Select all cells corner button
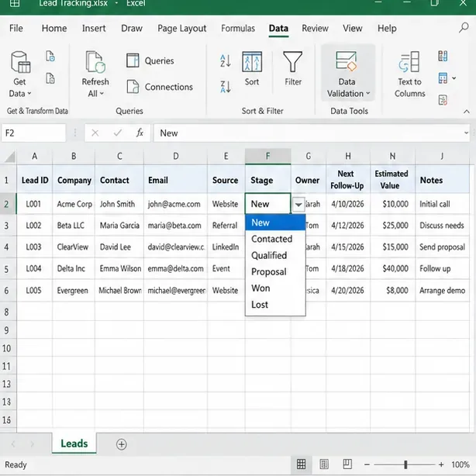 point(9,157)
